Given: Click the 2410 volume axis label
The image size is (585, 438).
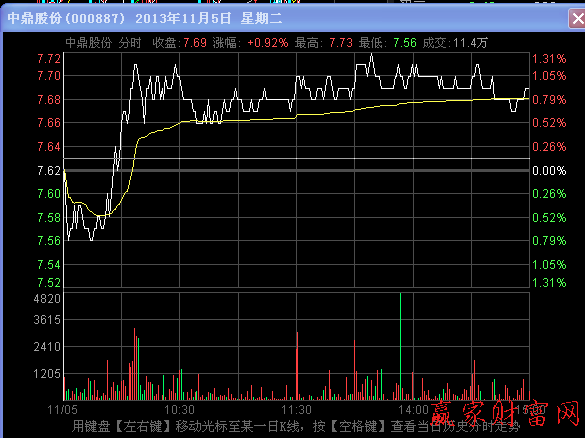Looking at the screenshot, I should pos(47,347).
